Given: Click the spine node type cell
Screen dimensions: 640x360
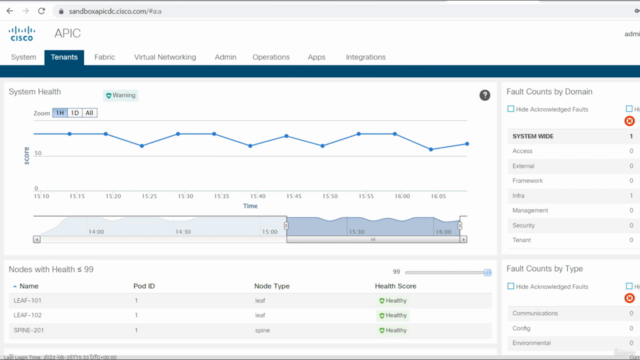Looking at the screenshot, I should tap(262, 330).
